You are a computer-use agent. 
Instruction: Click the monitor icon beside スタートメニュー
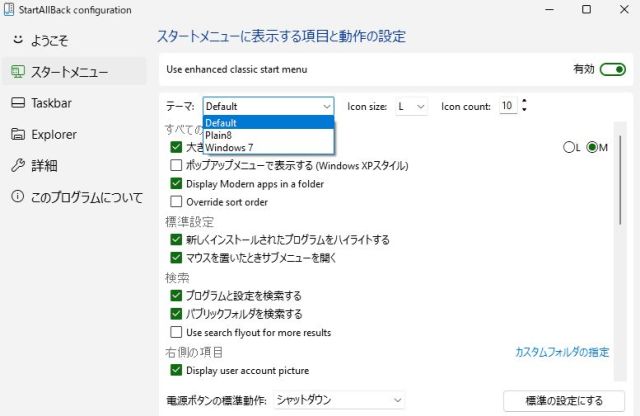pos(18,71)
